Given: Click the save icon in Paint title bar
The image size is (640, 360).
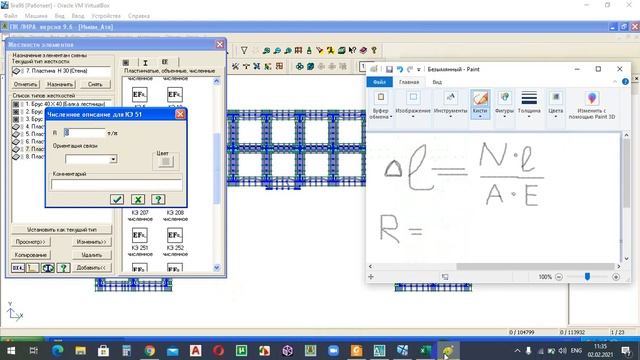Looking at the screenshot, I should coord(389,69).
